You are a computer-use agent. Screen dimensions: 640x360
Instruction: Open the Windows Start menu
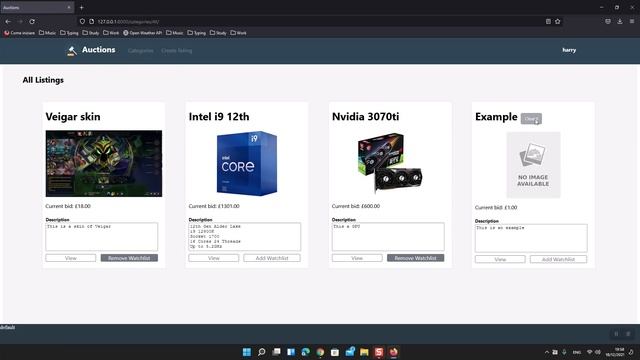247,352
